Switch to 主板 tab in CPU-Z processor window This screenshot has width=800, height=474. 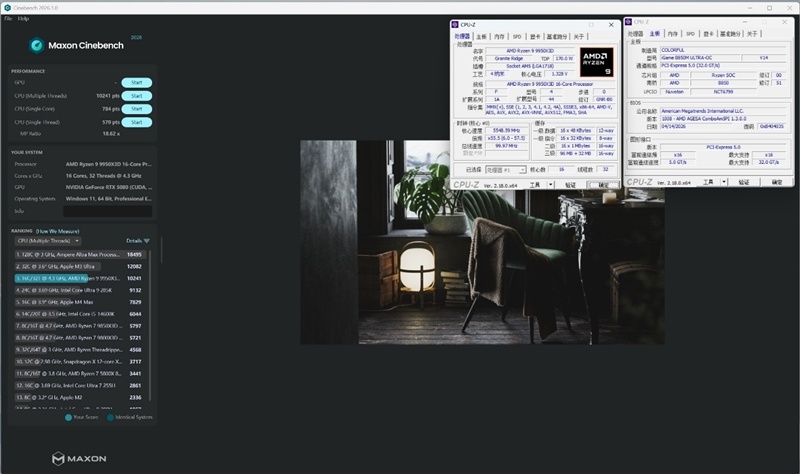482,37
